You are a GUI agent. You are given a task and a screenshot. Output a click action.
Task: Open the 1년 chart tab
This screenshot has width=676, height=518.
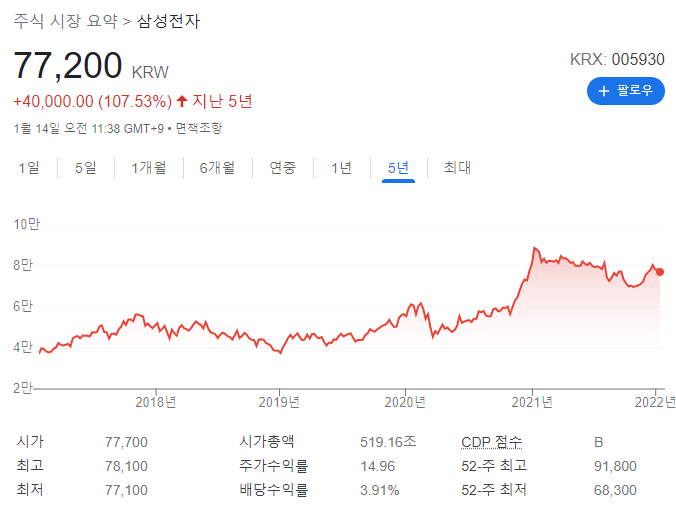tap(341, 167)
